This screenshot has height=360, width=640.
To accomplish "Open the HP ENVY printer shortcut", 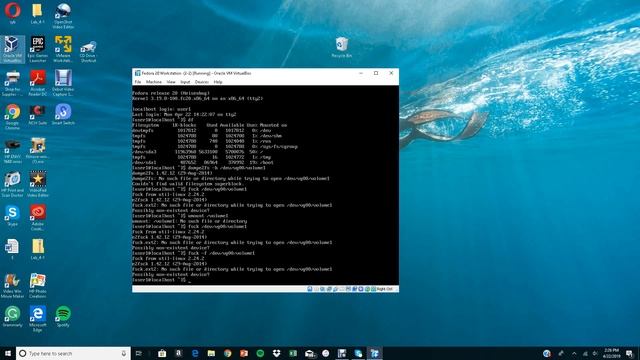I will [12, 151].
